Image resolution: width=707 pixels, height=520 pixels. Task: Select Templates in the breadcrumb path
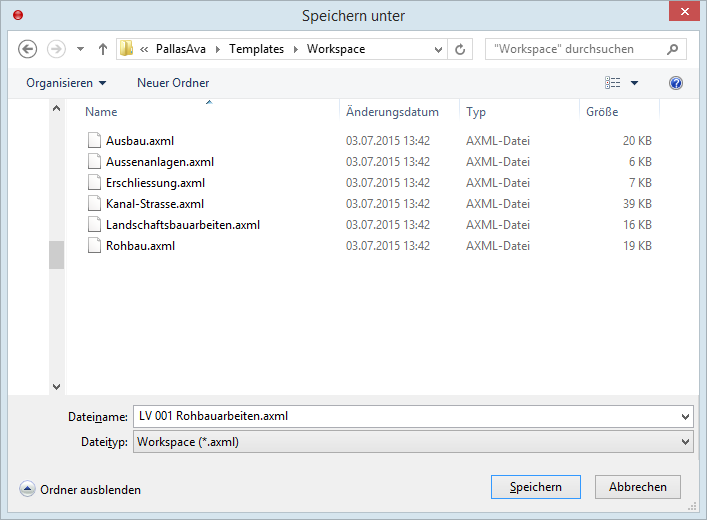(x=257, y=49)
